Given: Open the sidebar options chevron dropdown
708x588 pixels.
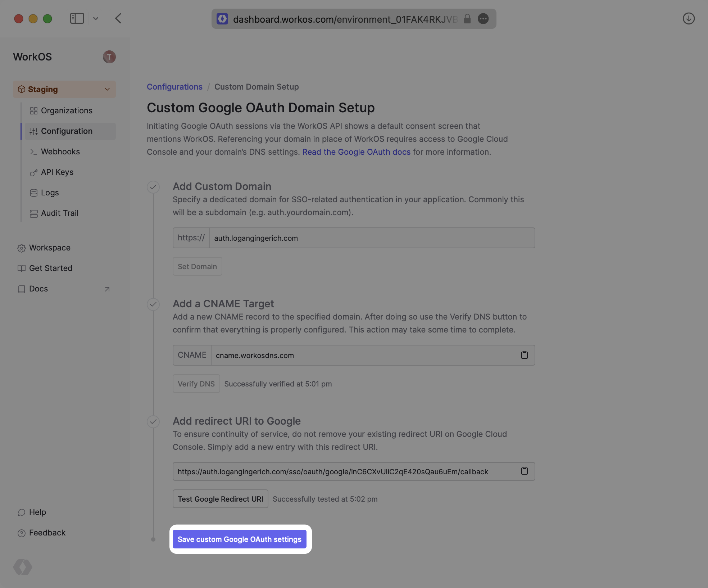Looking at the screenshot, I should pos(96,18).
